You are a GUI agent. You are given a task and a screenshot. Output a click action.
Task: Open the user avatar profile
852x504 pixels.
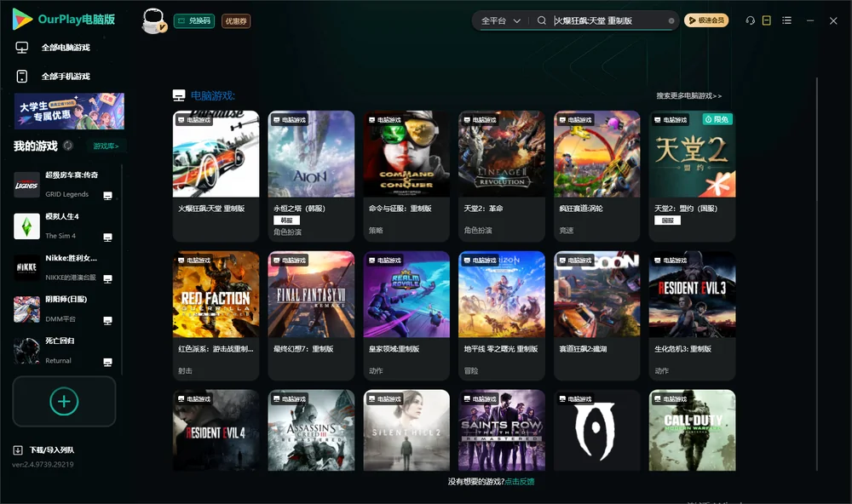pyautogui.click(x=153, y=20)
